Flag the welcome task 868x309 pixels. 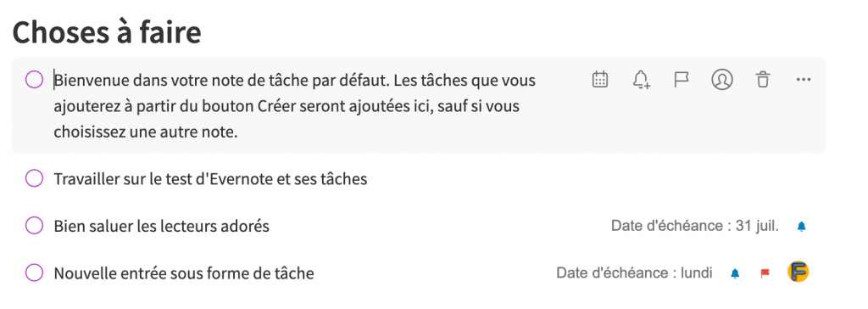(681, 79)
